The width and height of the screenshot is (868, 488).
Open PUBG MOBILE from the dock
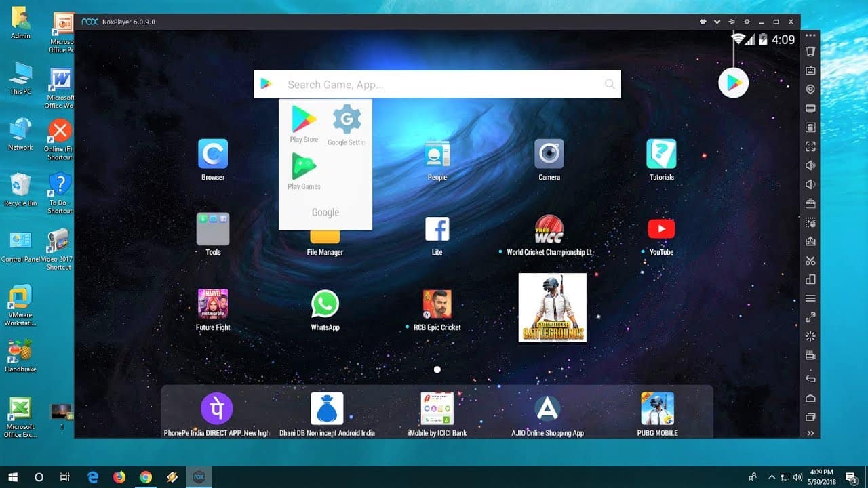(656, 408)
